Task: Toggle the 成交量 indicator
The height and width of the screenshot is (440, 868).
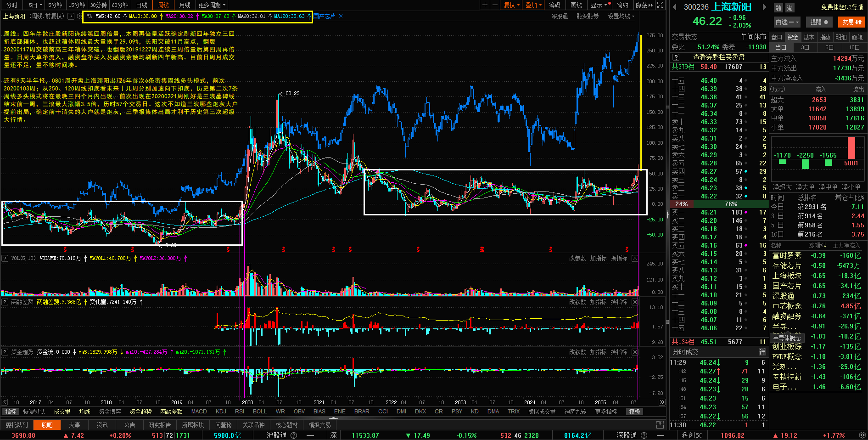Action: tap(62, 412)
